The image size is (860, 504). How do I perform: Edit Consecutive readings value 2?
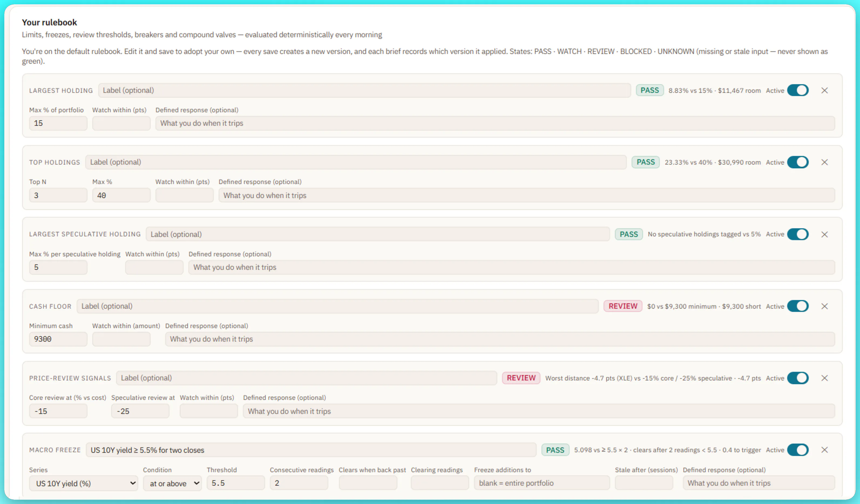(x=299, y=483)
